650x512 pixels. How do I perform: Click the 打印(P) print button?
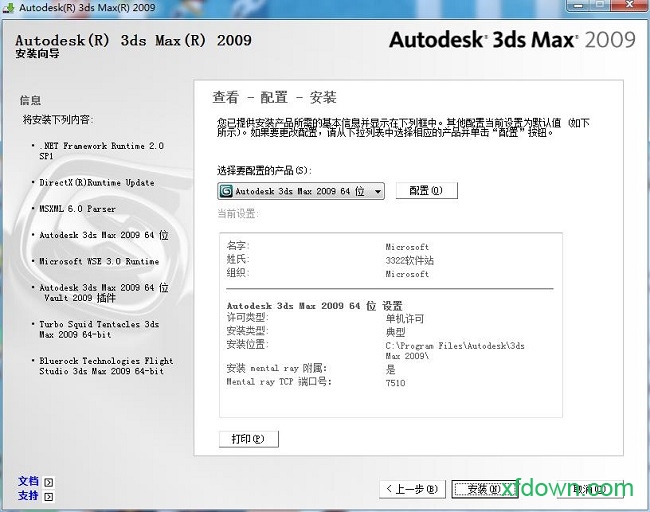[248, 439]
